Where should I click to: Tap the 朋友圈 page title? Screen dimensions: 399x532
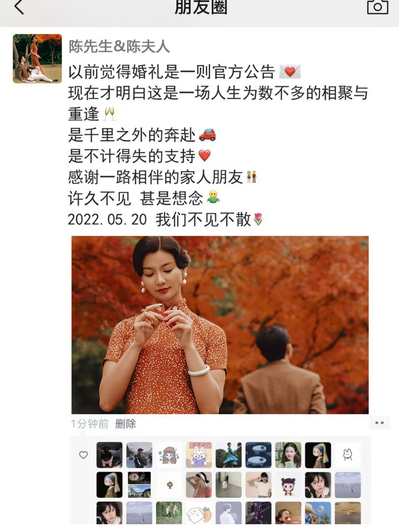(x=201, y=7)
